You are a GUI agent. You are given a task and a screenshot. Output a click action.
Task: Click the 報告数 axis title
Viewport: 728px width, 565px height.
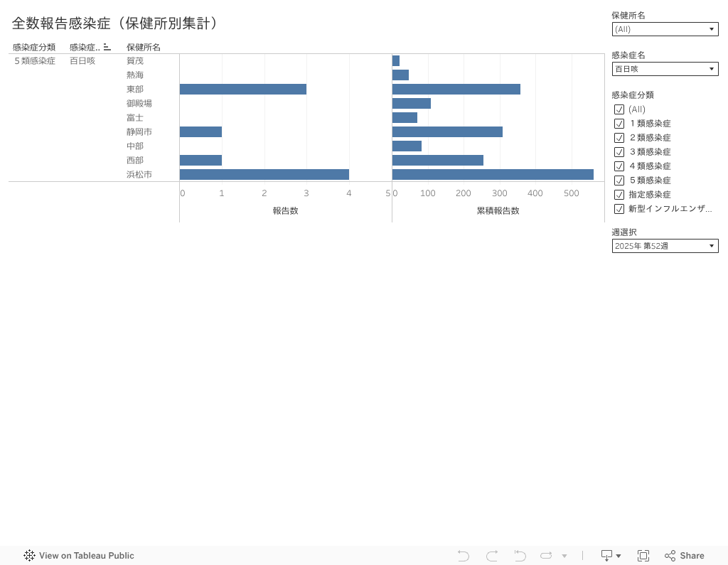pos(286,211)
